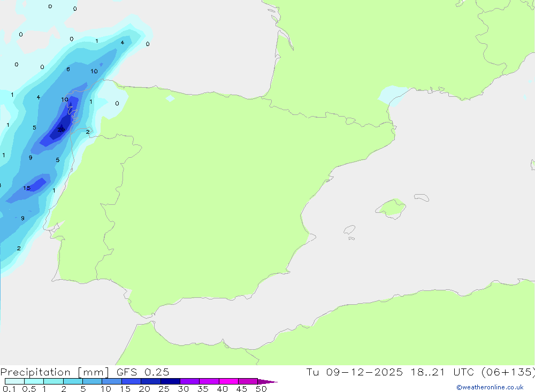The width and height of the screenshot is (535, 392).
Task: Click the legend label '0.1'
Action: point(9,389)
